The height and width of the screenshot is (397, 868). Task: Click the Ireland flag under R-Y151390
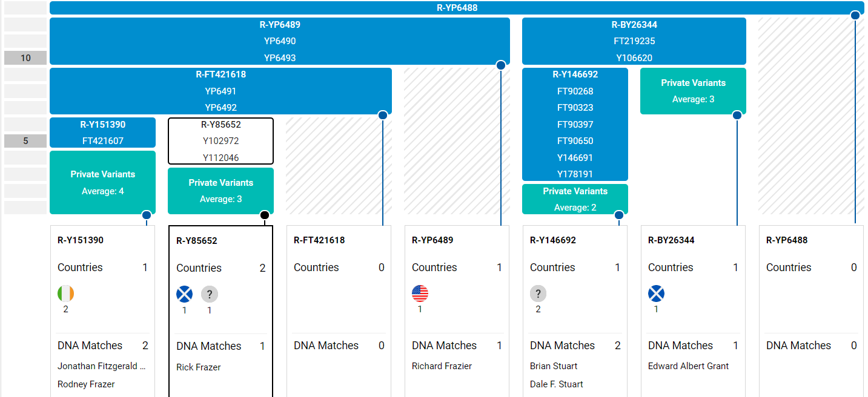65,294
